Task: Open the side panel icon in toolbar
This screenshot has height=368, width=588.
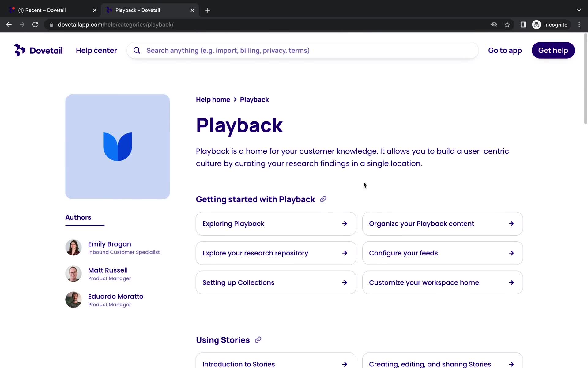Action: click(523, 25)
